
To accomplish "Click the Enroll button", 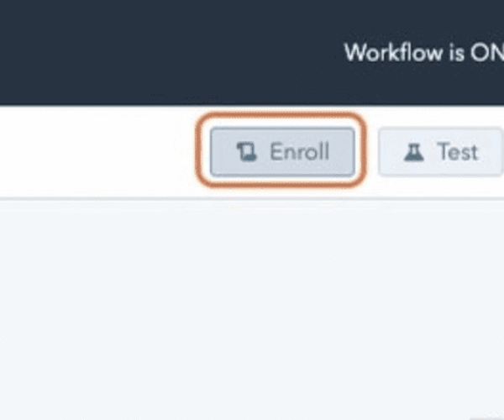I will [x=282, y=152].
